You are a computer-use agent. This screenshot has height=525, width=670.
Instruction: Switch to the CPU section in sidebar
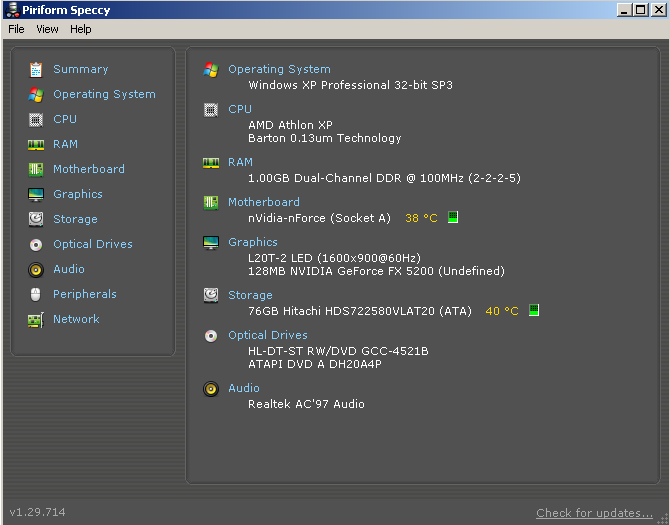[x=65, y=119]
